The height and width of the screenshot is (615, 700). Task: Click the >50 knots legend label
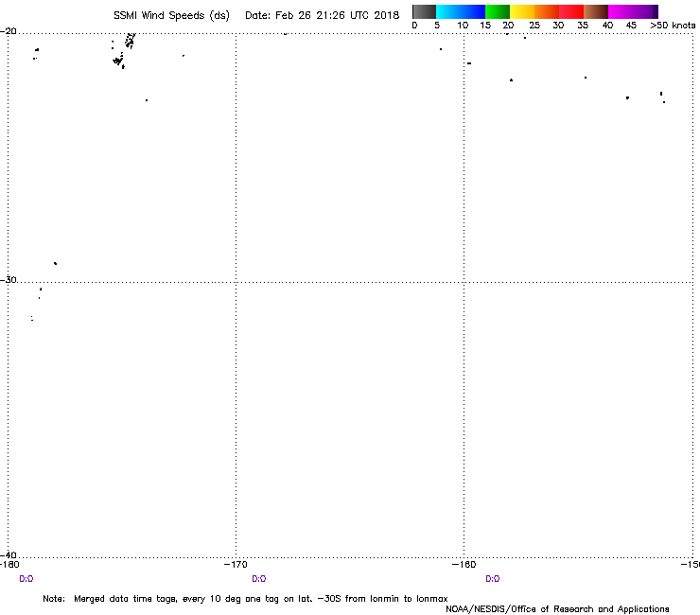click(672, 26)
